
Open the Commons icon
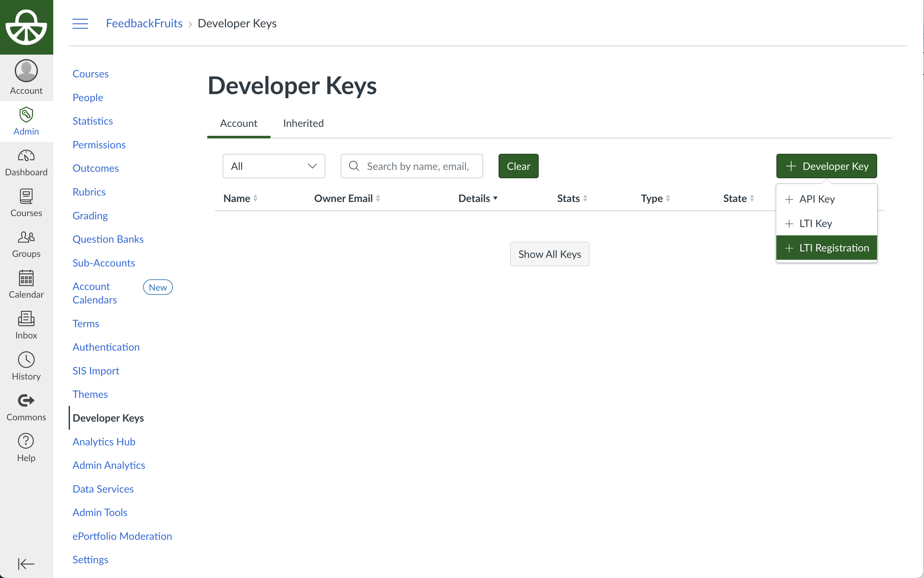click(26, 401)
